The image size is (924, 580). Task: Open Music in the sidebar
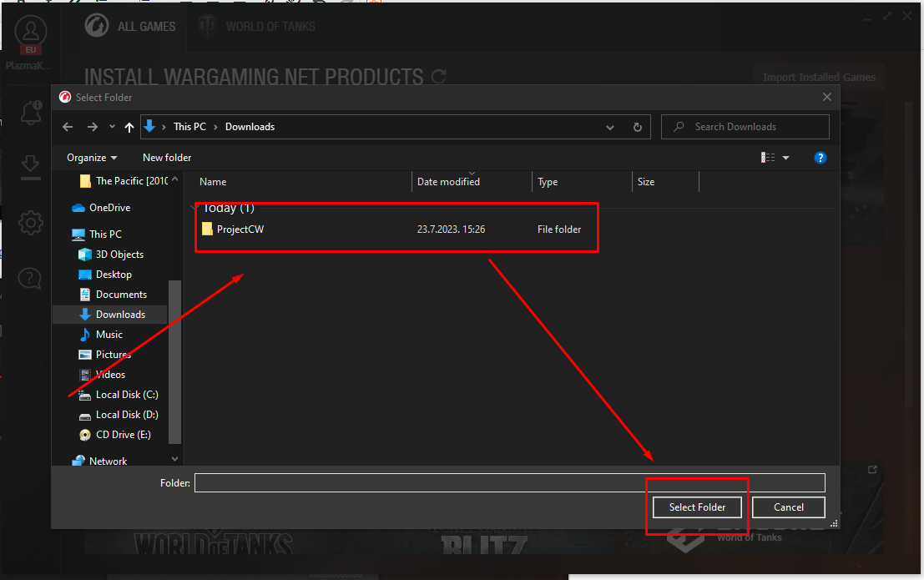[x=101, y=334]
